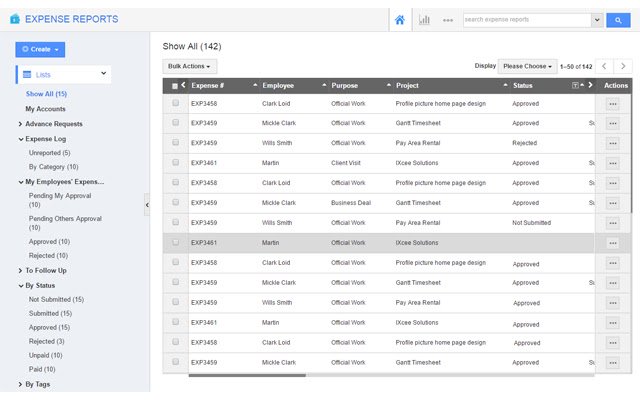Go to previous page of results

tap(604, 66)
